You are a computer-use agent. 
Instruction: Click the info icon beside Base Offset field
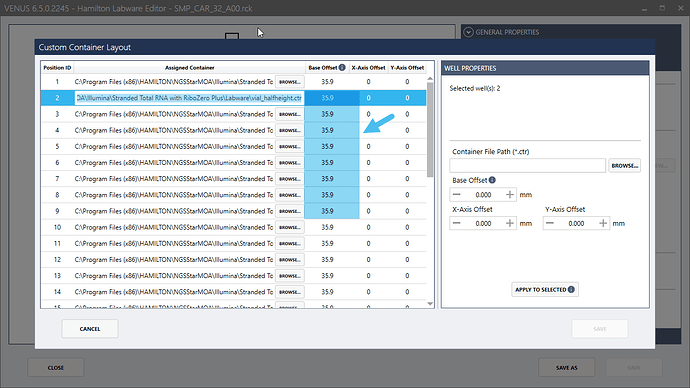492,180
